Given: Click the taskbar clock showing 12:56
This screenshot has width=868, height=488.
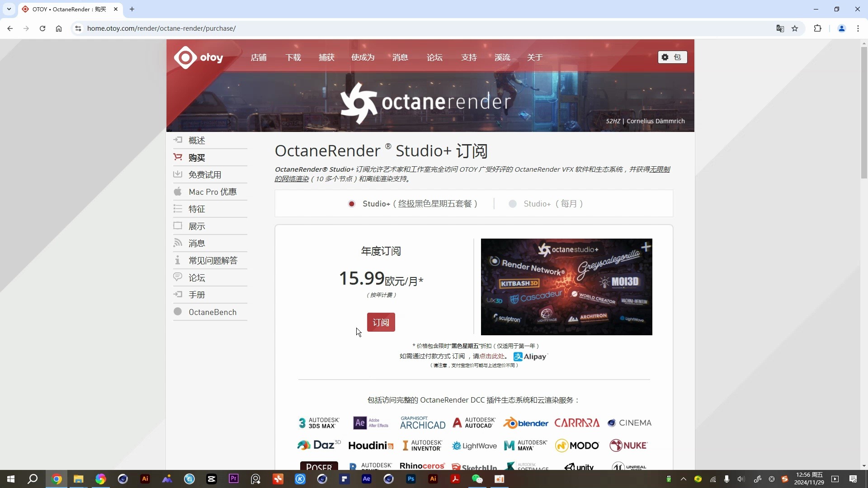Looking at the screenshot, I should click(x=809, y=479).
